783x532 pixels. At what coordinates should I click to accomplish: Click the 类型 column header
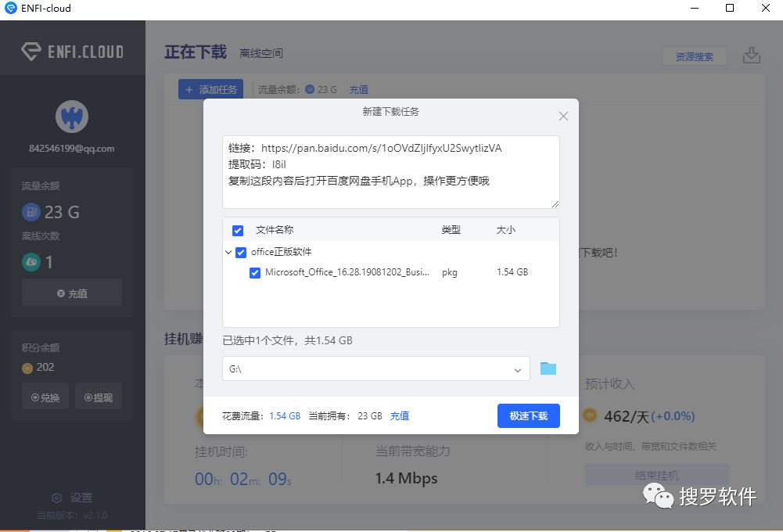click(x=451, y=230)
